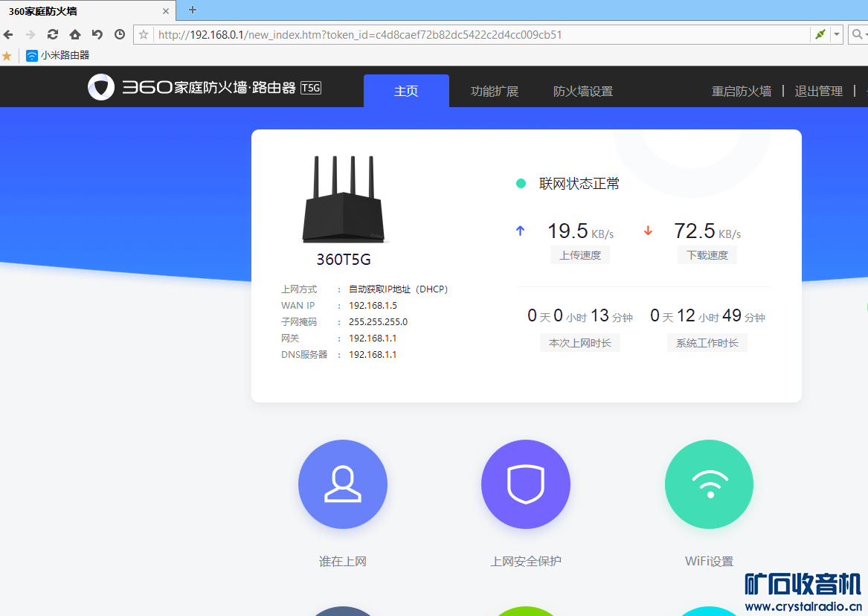Image resolution: width=868 pixels, height=616 pixels.
Task: Click the 联网状态正常 status text
Action: point(579,184)
